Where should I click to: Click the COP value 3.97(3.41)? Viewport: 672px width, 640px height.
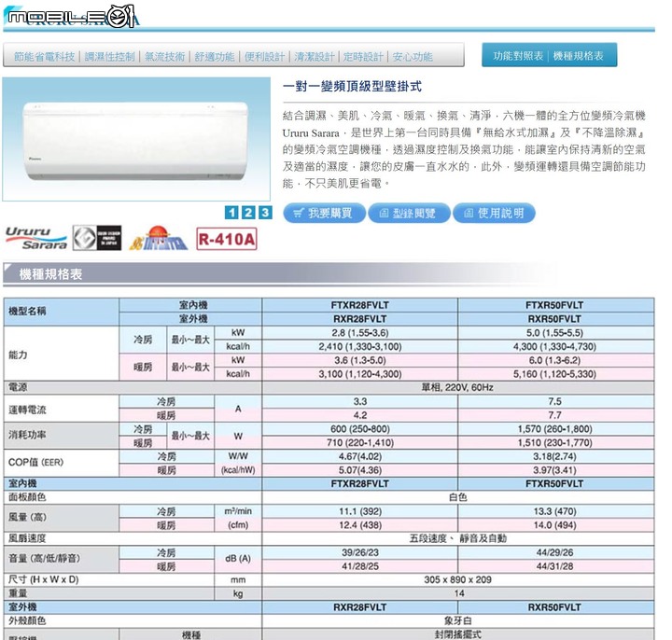554,470
